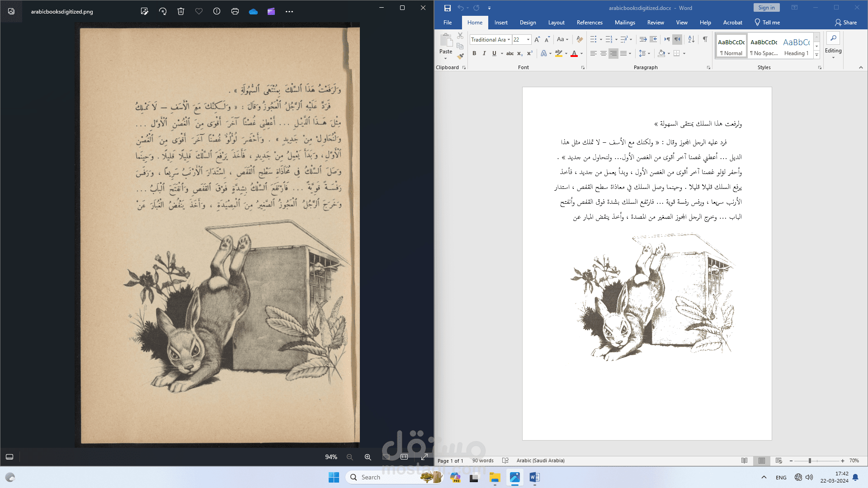Cut selection with scissors icon
868x488 pixels.
[460, 36]
